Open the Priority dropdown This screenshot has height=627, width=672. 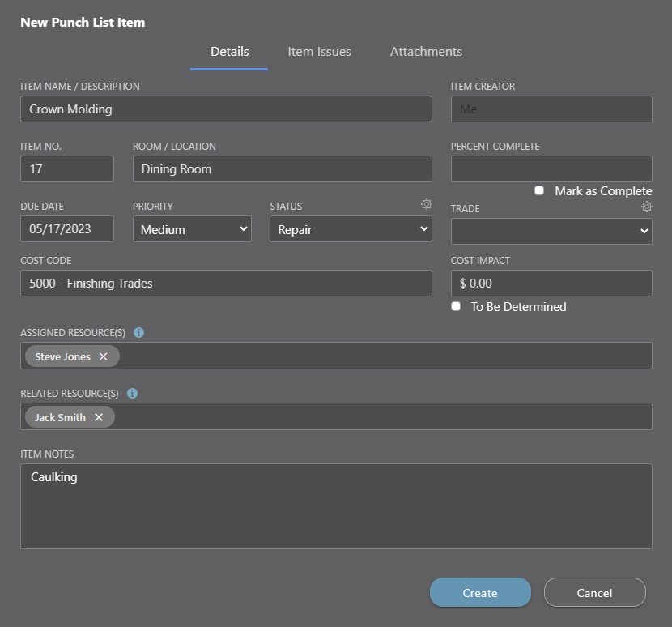tap(192, 229)
